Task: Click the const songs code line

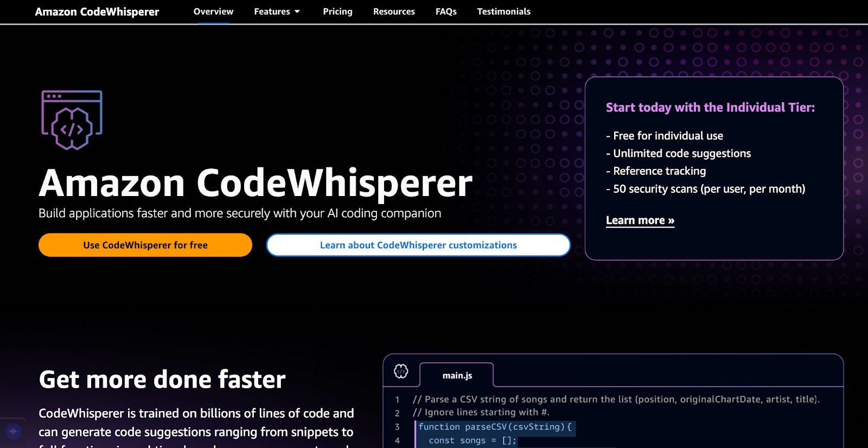Action: [x=472, y=440]
